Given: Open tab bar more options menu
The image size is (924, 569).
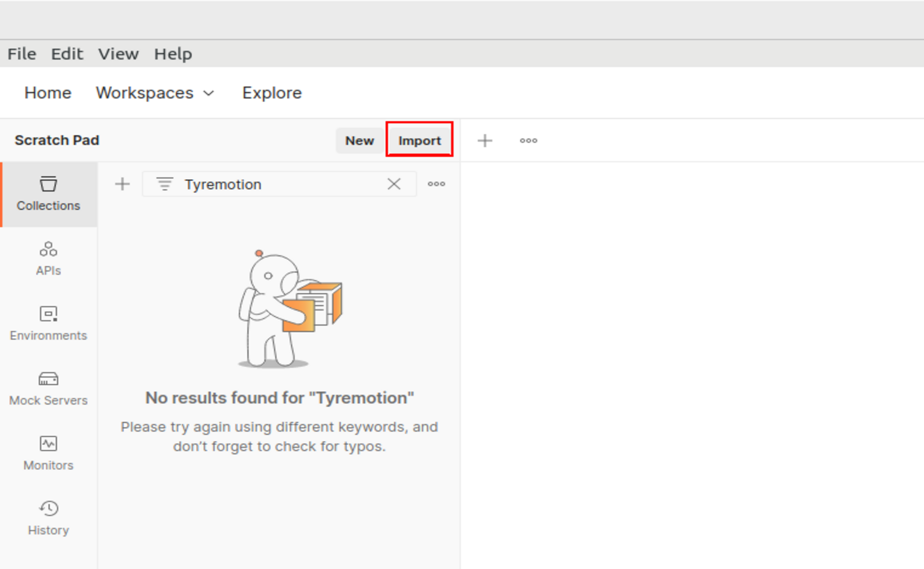Looking at the screenshot, I should (528, 141).
